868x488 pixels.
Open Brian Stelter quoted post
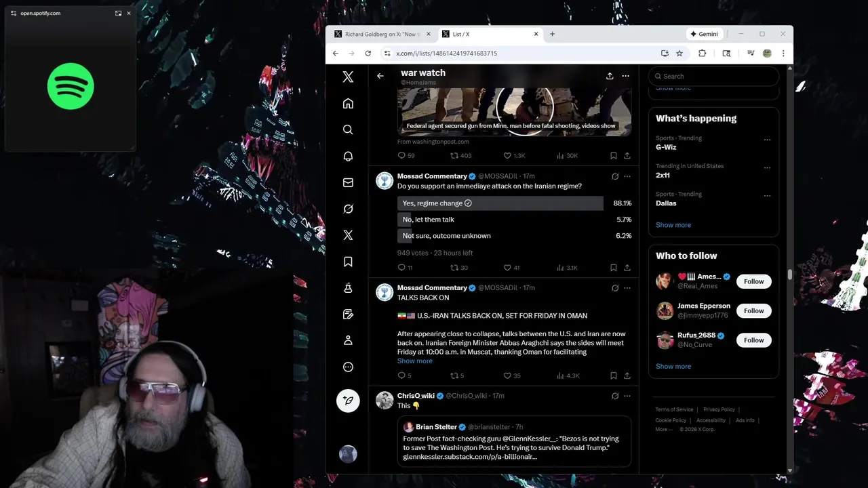point(514,441)
